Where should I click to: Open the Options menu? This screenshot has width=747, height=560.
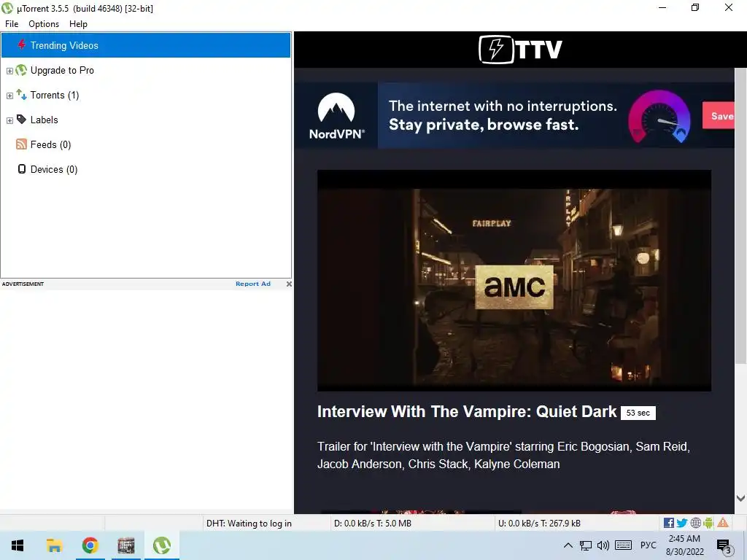(44, 24)
